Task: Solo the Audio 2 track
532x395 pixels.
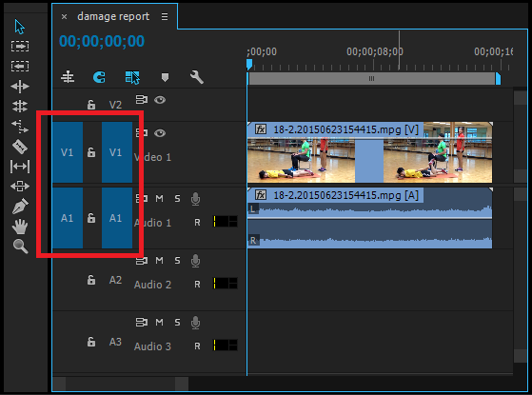Action: click(177, 261)
